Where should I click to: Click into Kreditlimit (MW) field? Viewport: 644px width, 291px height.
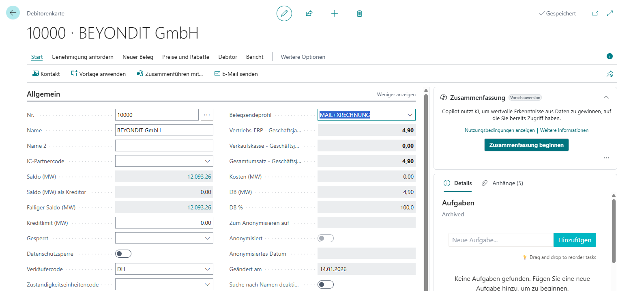pyautogui.click(x=164, y=223)
